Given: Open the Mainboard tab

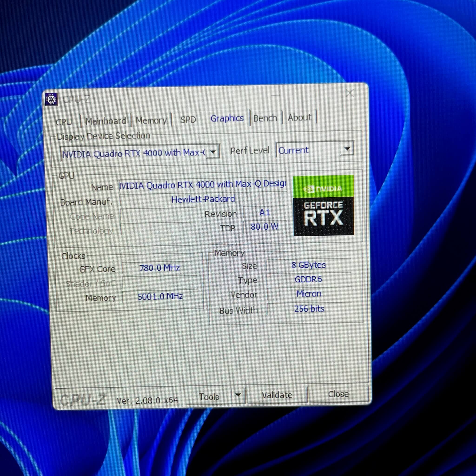Looking at the screenshot, I should click(106, 121).
